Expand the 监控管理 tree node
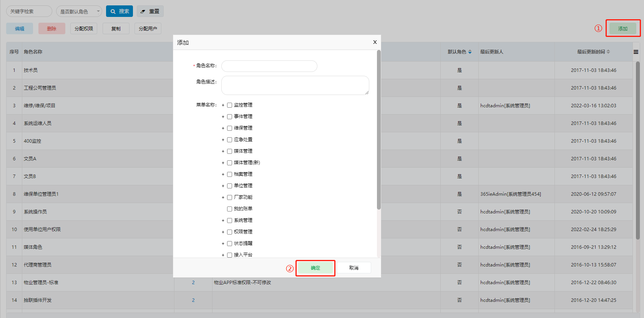 pyautogui.click(x=223, y=105)
